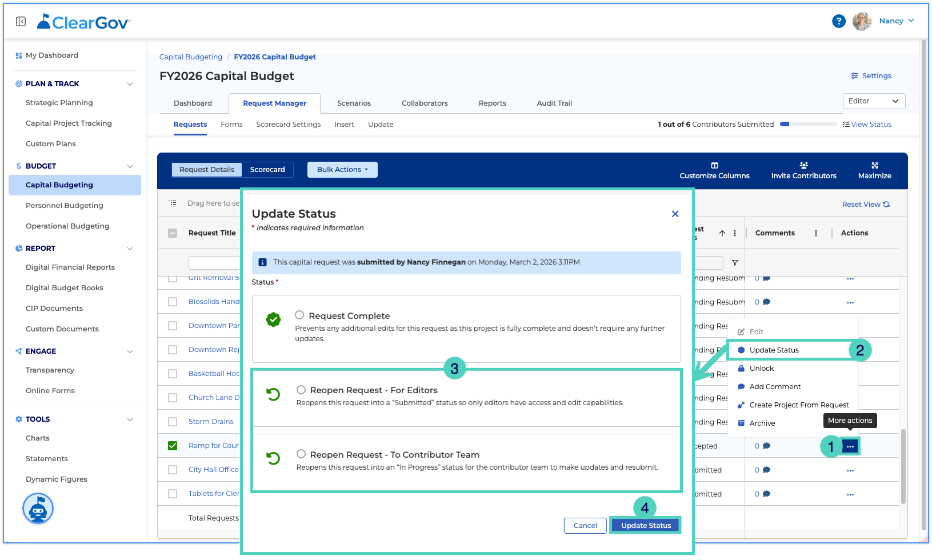Click the More actions ellipsis for Ramp row

[x=850, y=446]
